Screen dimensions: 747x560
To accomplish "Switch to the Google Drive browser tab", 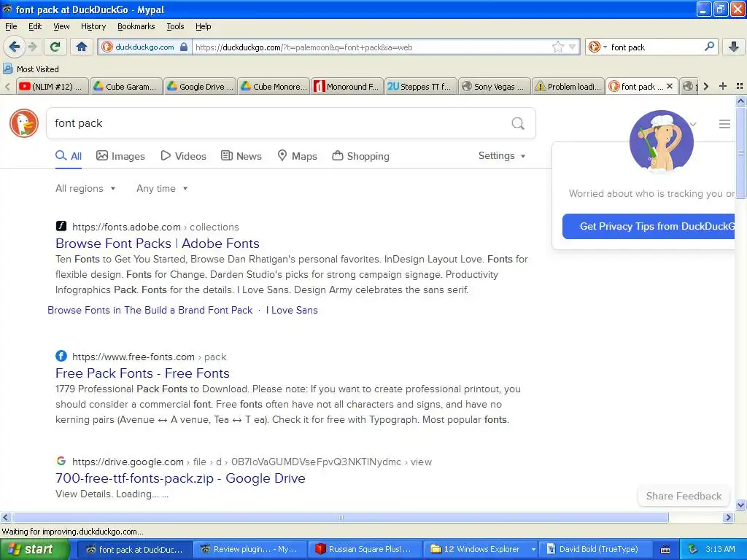I will (200, 86).
